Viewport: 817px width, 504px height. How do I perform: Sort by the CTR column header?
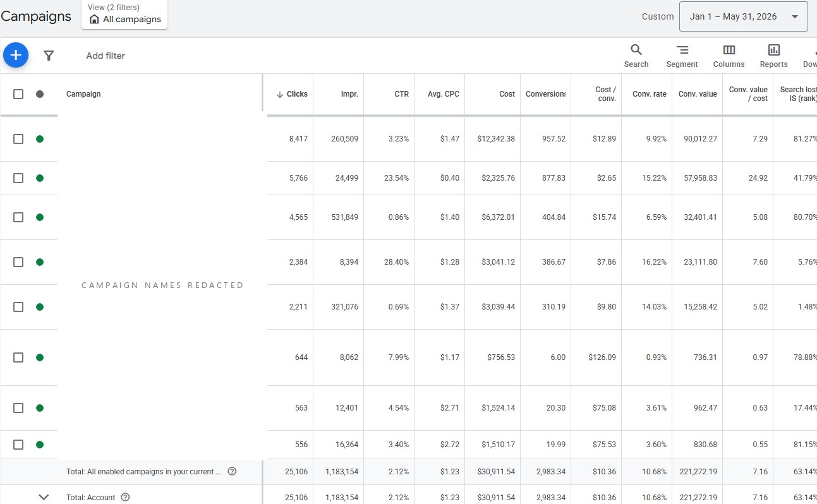pos(402,94)
